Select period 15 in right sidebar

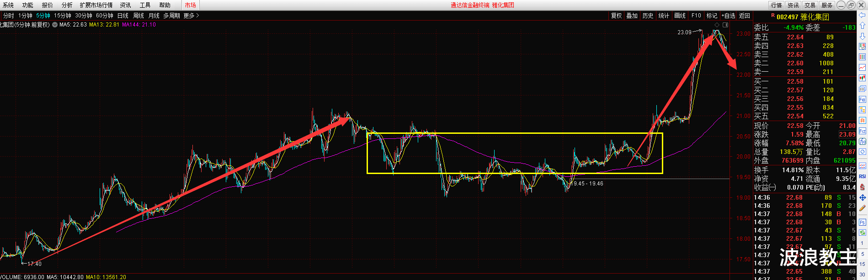tap(862, 264)
